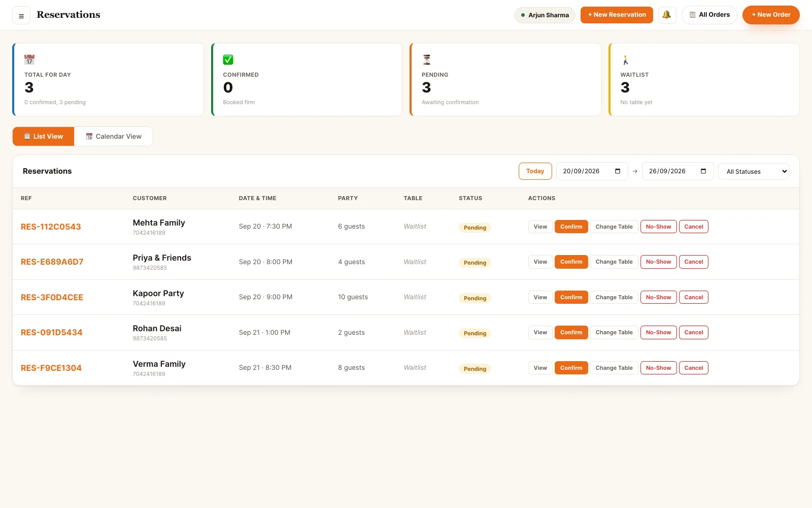The image size is (812, 508).
Task: Click the Confirmed checkmark icon
Action: pyautogui.click(x=228, y=59)
